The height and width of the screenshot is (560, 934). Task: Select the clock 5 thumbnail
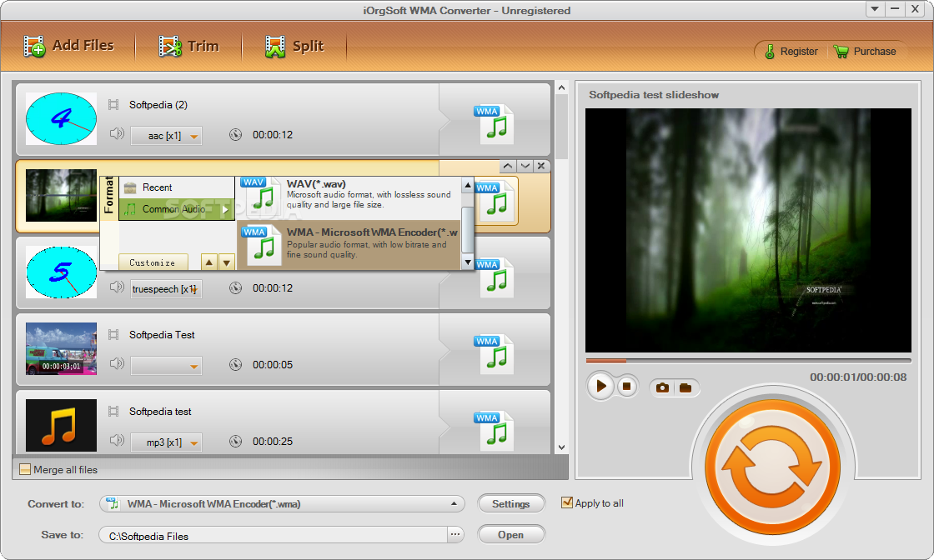click(61, 272)
